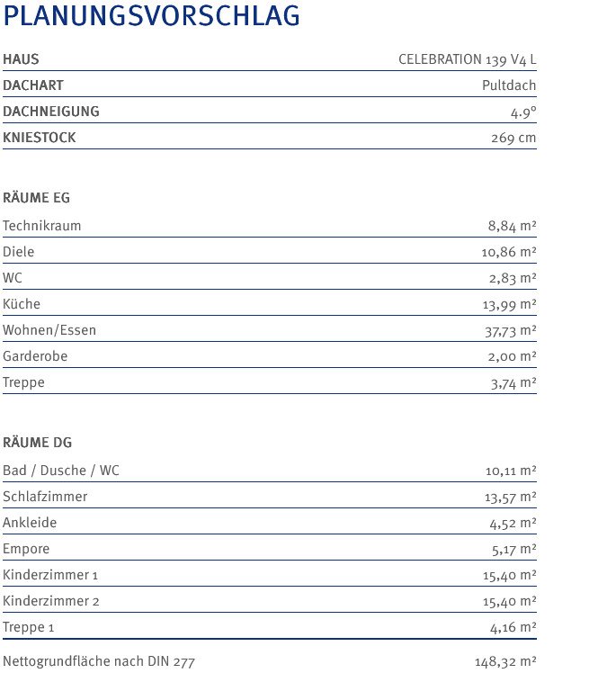This screenshot has width=607, height=700.
Task: Select the Technikraum row
Action: pyautogui.click(x=270, y=226)
